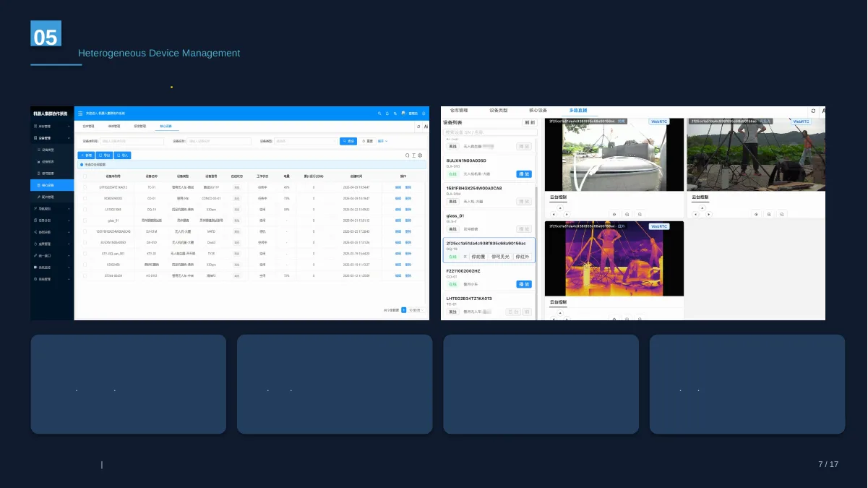Click page refresh icon right of 核心设备 tab row
868x488 pixels.
coord(418,126)
